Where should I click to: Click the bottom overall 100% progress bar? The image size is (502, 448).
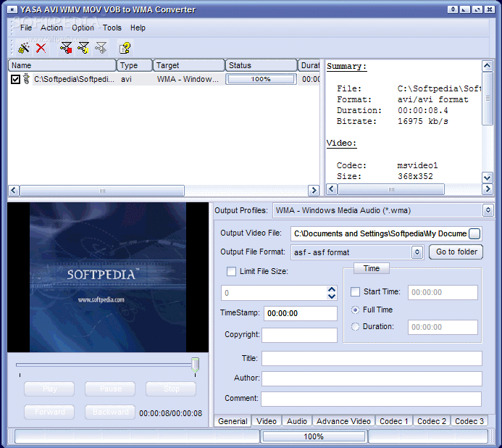(314, 436)
